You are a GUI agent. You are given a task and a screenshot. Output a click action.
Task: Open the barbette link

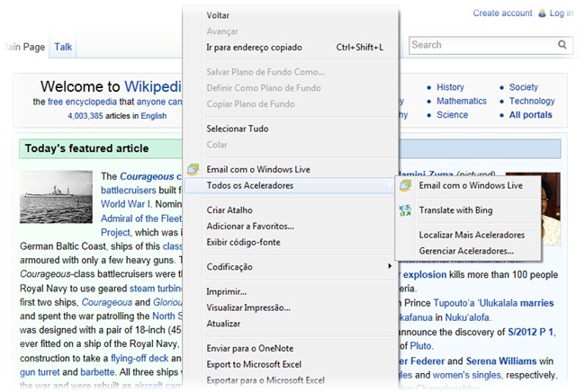point(97,372)
